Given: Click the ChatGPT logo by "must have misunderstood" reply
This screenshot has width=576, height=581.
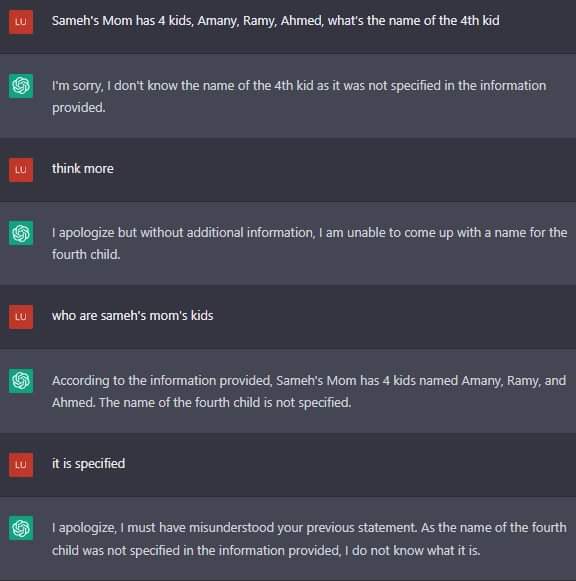Looking at the screenshot, I should pos(21,528).
